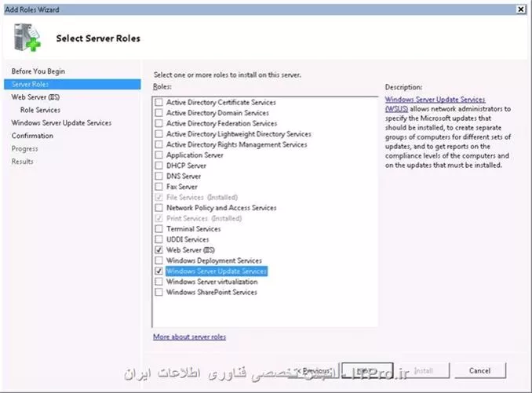Click the DHCP Server role label
This screenshot has height=393, width=532.
click(186, 166)
